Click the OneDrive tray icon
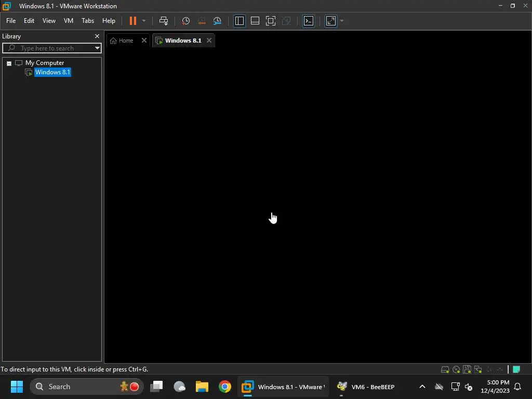Viewport: 532px width, 399px height. (x=438, y=387)
